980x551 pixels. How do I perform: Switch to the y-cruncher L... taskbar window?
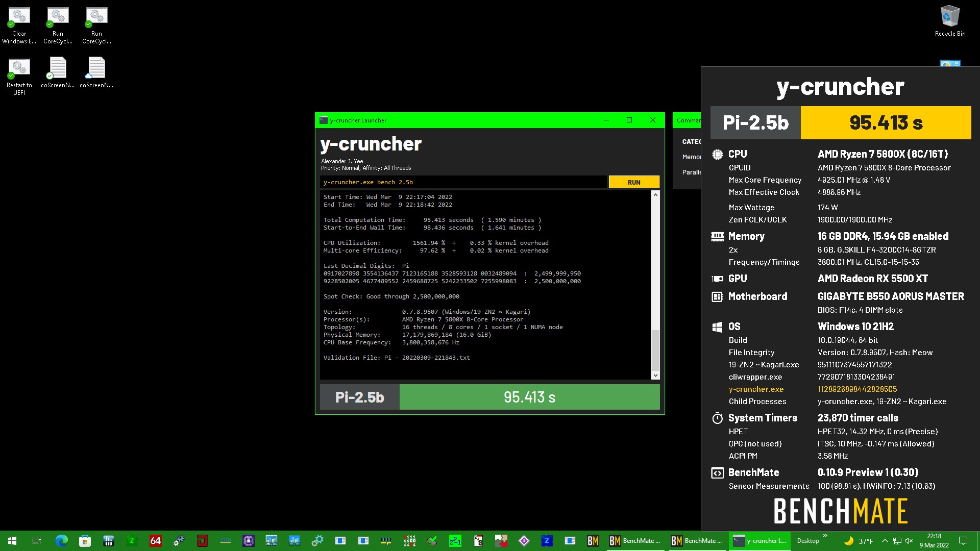coord(759,541)
